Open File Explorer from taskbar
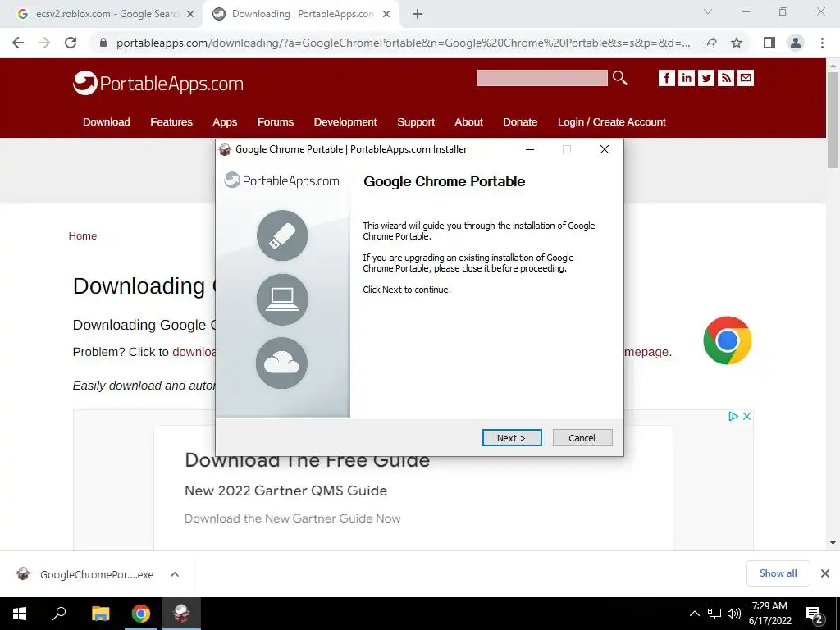The width and height of the screenshot is (840, 630). (x=100, y=614)
